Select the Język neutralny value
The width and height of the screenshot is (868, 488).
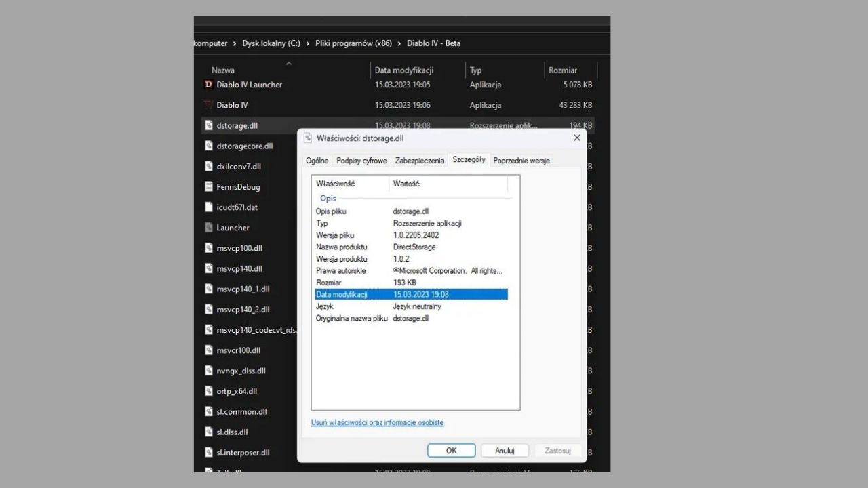[x=417, y=306]
